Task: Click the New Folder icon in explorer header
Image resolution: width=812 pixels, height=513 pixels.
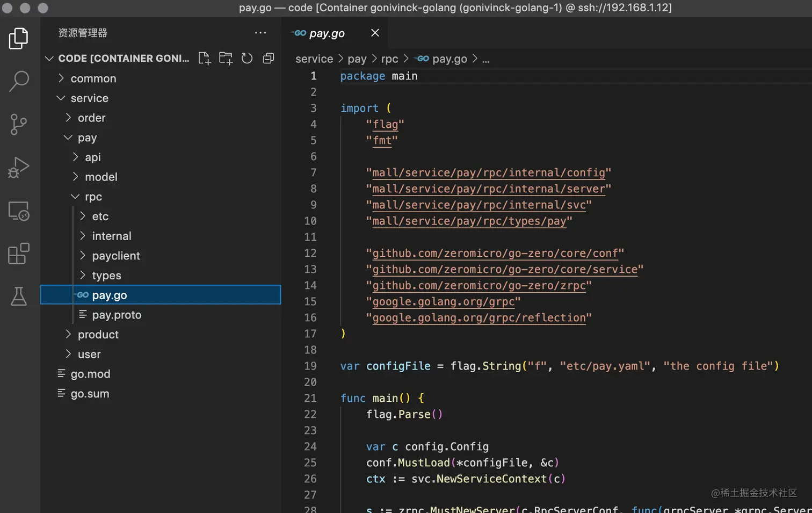Action: click(x=226, y=58)
